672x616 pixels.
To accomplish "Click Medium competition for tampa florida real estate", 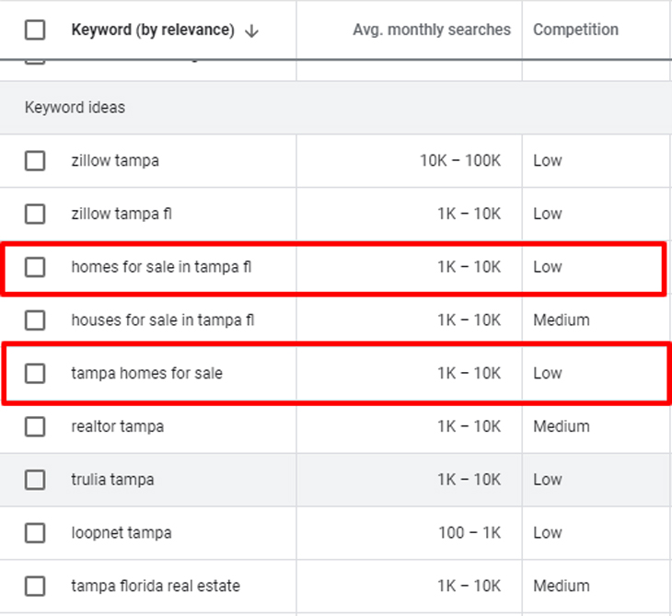I will tap(561, 586).
